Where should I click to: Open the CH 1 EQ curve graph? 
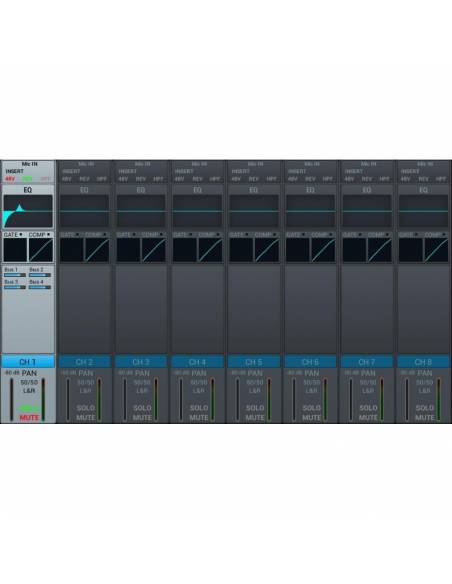pyautogui.click(x=28, y=211)
